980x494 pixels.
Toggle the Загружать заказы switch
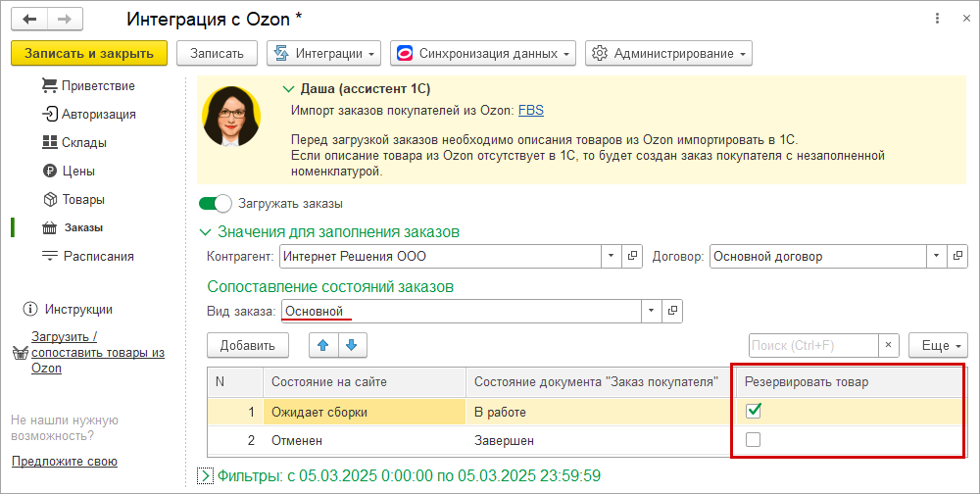(x=215, y=203)
